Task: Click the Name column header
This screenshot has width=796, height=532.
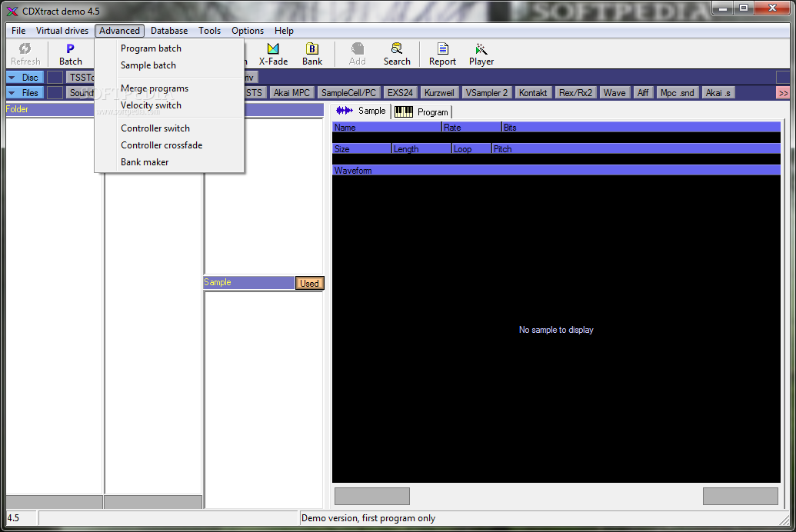Action: point(387,128)
